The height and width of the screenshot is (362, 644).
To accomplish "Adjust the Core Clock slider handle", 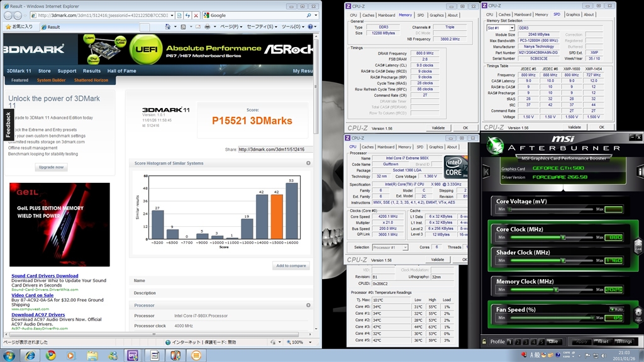I will tap(563, 238).
